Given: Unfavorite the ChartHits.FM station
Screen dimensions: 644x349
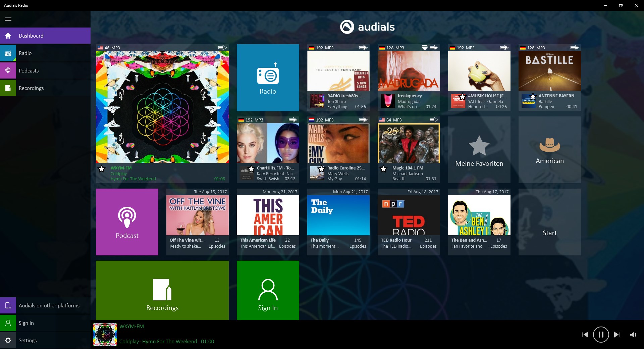Looking at the screenshot, I should (251, 169).
